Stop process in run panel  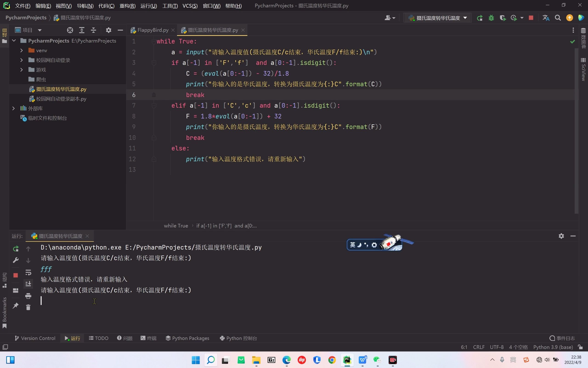click(x=16, y=275)
